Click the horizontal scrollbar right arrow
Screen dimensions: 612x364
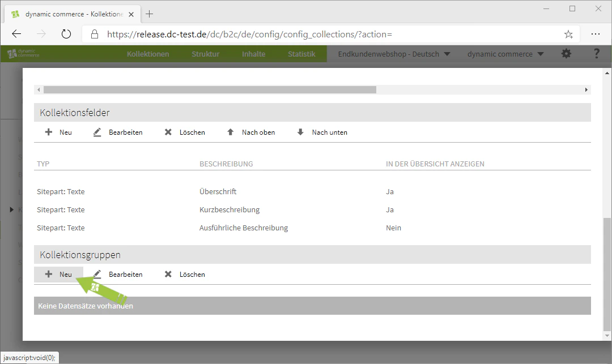586,89
